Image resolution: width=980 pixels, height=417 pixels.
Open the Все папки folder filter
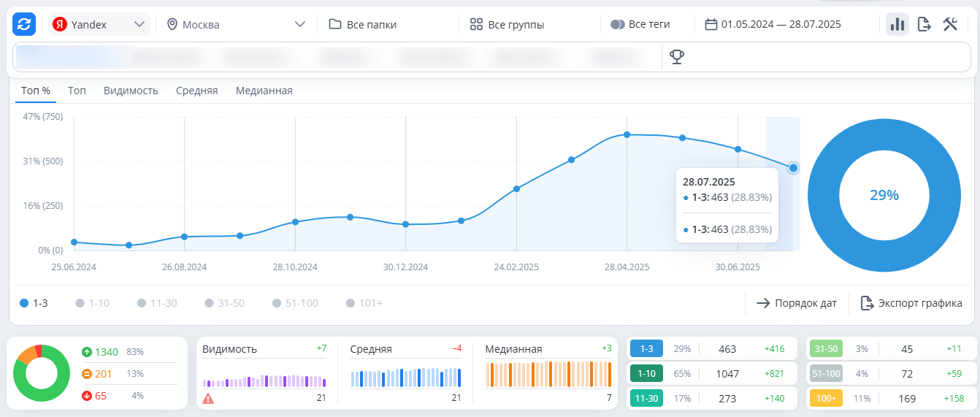(x=363, y=24)
